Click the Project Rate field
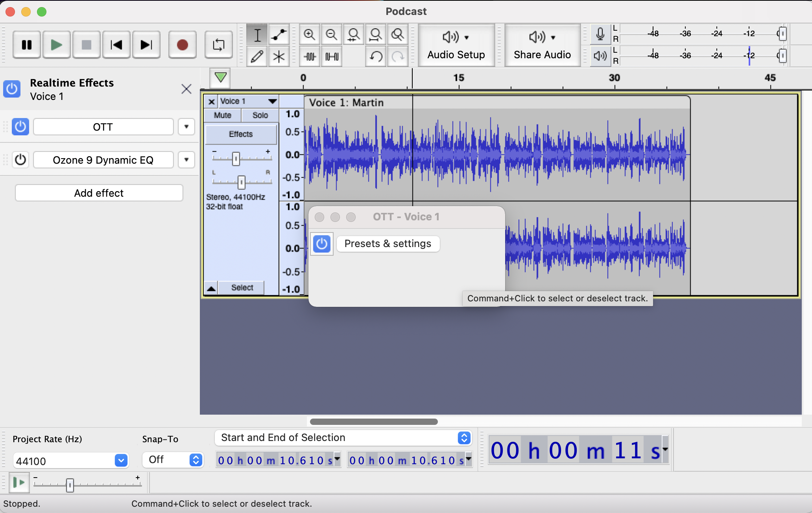 71,460
